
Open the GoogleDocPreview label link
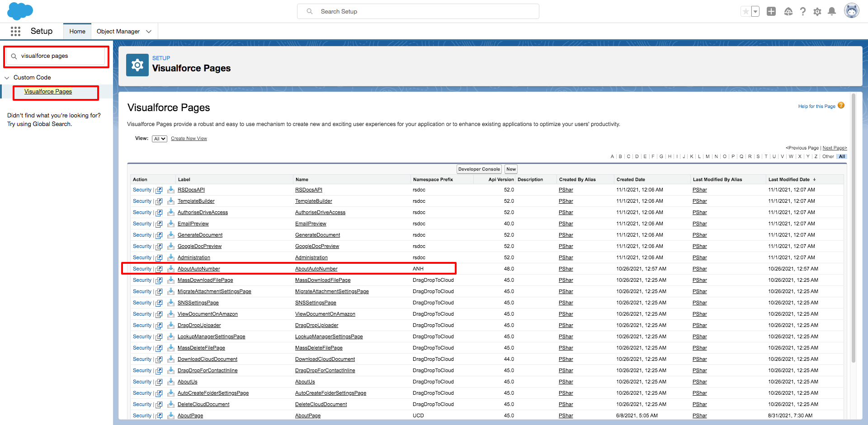(199, 246)
